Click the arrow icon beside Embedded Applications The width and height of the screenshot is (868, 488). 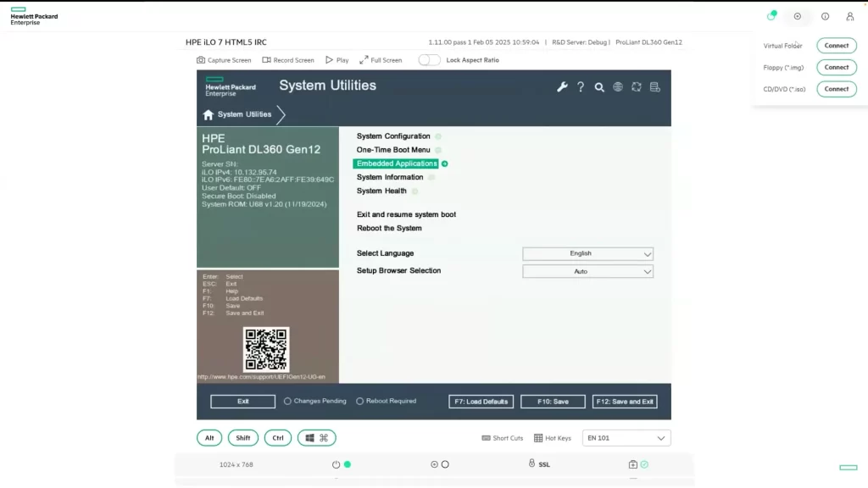click(x=444, y=164)
